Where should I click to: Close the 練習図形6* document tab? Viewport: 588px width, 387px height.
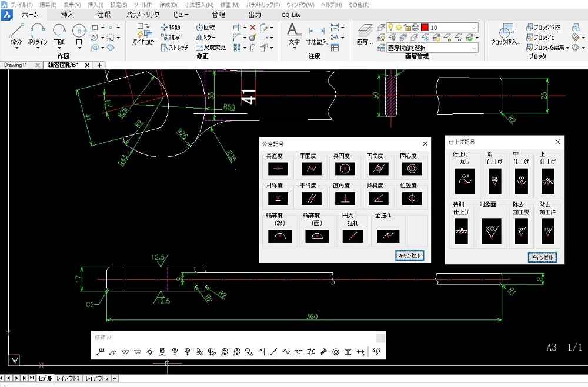[87, 65]
